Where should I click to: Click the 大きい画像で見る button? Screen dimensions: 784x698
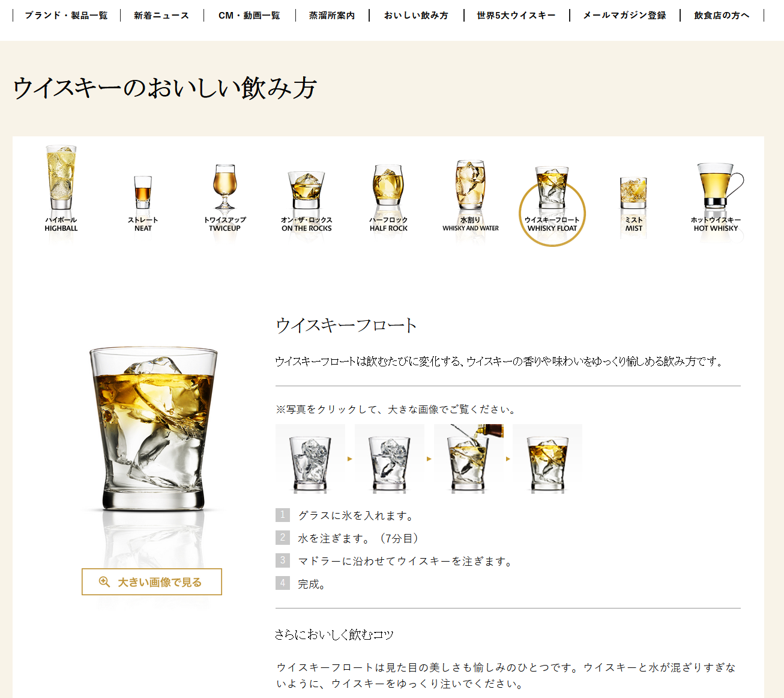[x=152, y=582]
